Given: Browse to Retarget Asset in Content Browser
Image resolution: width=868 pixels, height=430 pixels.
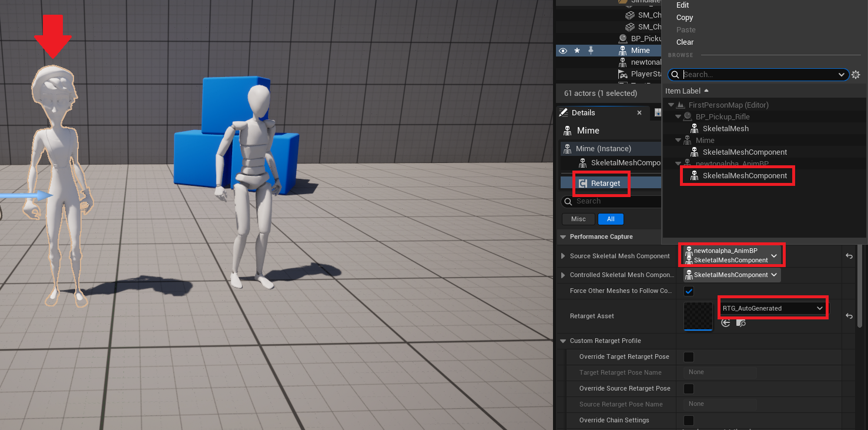Looking at the screenshot, I should click(740, 323).
